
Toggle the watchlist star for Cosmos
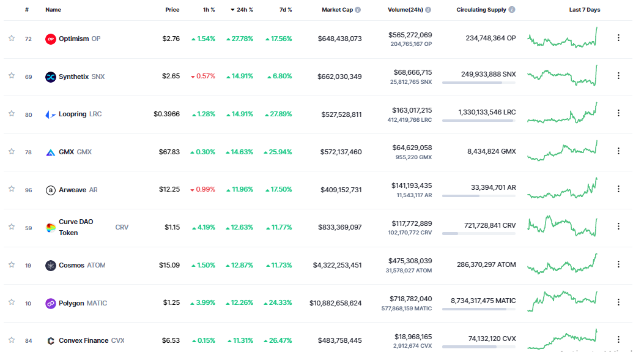tap(11, 264)
